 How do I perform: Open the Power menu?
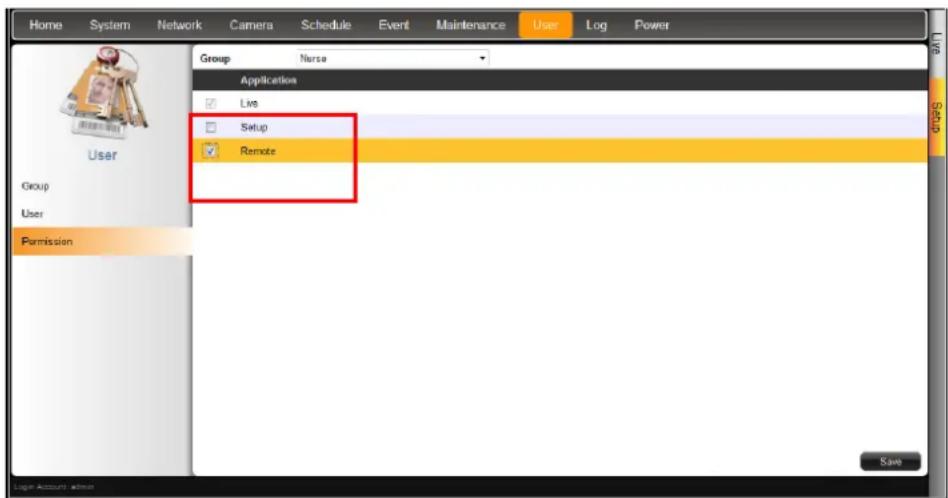652,25
